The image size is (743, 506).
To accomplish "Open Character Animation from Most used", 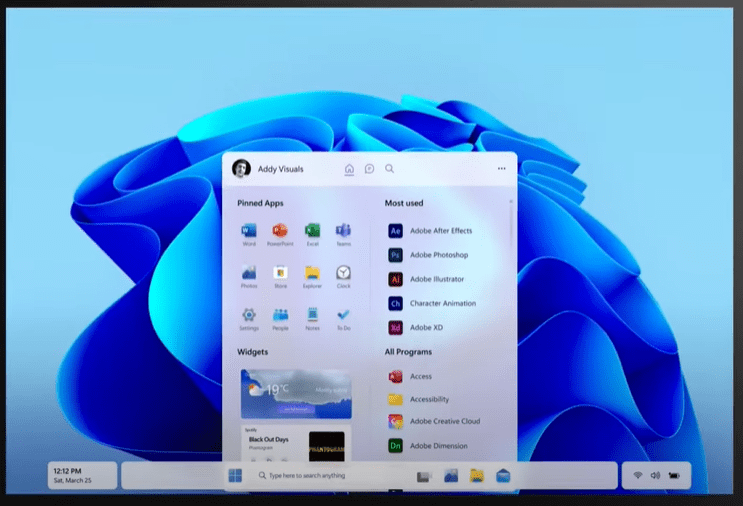I will tap(432, 303).
